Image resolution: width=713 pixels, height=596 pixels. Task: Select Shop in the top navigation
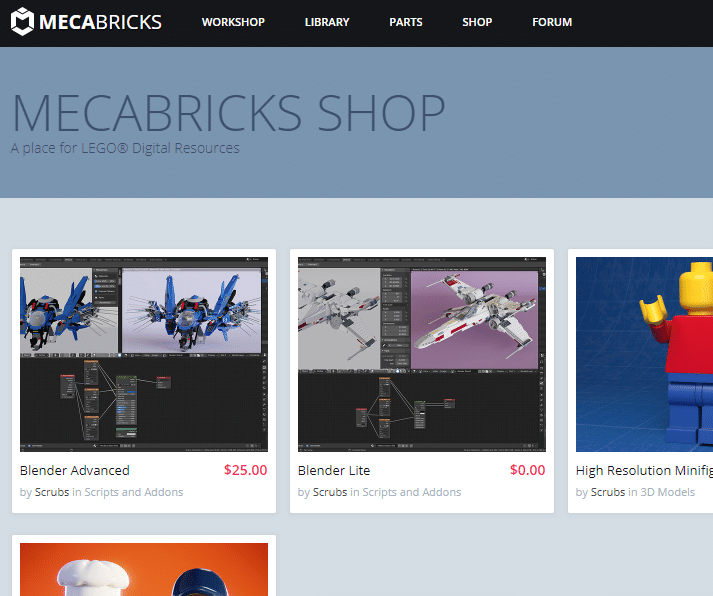coord(477,22)
